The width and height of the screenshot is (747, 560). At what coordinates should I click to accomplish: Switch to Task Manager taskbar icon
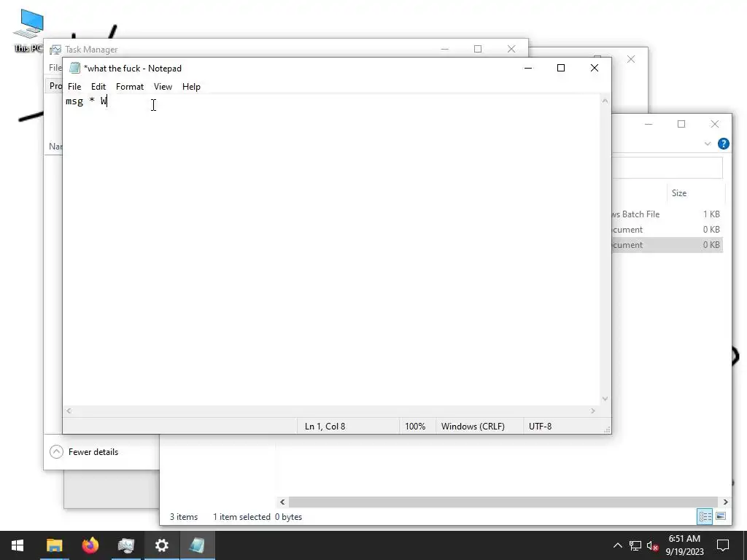pyautogui.click(x=125, y=545)
